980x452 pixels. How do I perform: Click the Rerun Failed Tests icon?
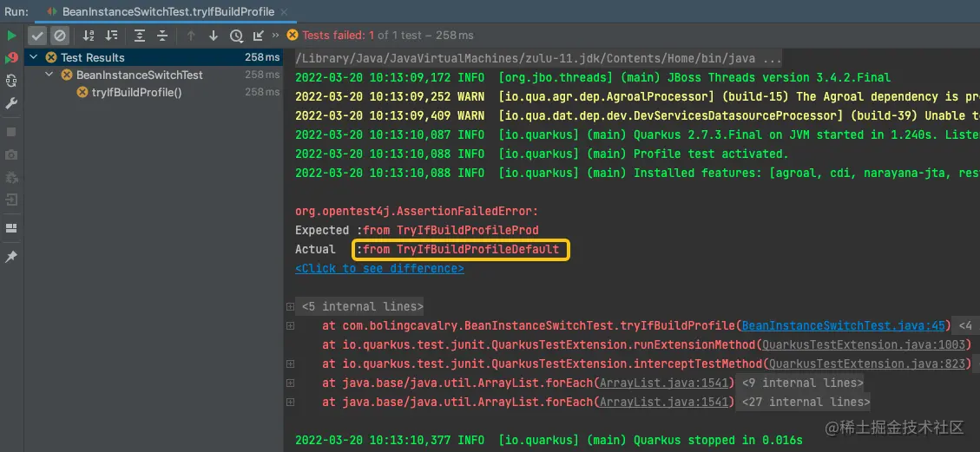click(11, 58)
